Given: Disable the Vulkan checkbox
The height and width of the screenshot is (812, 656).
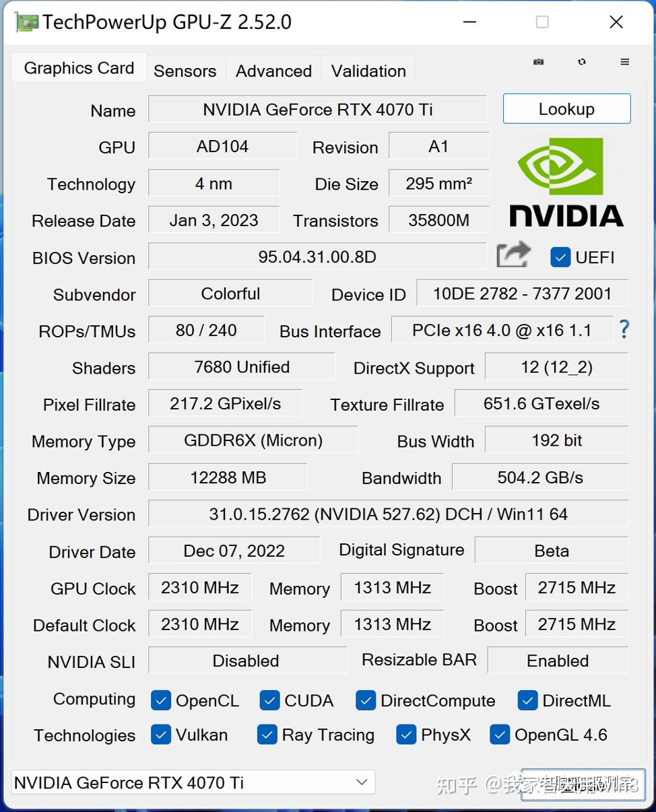Looking at the screenshot, I should point(161,735).
